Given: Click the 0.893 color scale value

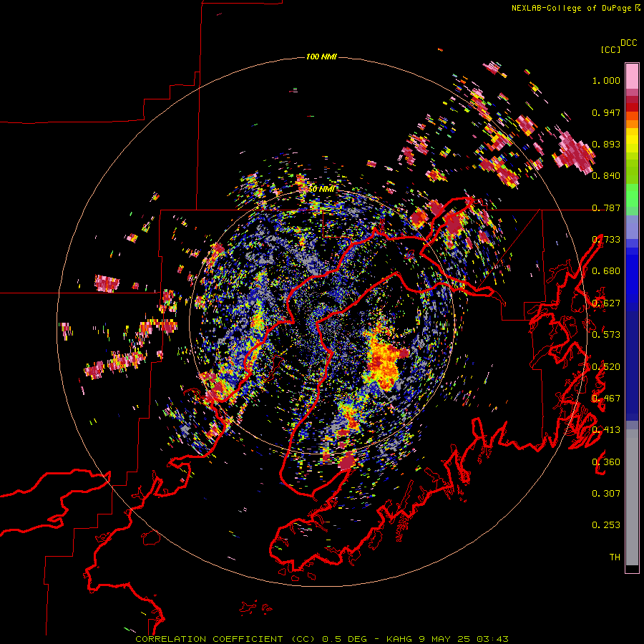Looking at the screenshot, I should [x=606, y=144].
